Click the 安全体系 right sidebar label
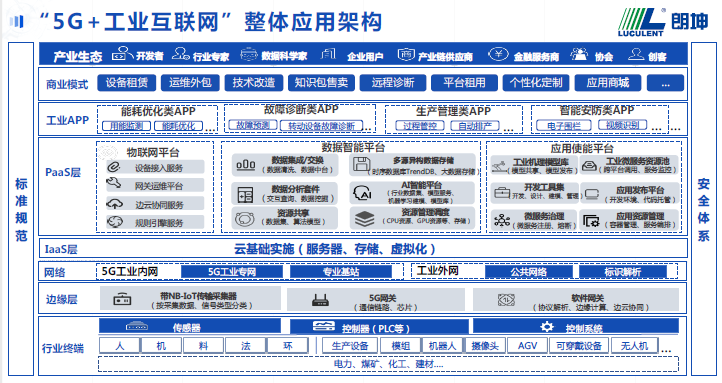 (703, 209)
